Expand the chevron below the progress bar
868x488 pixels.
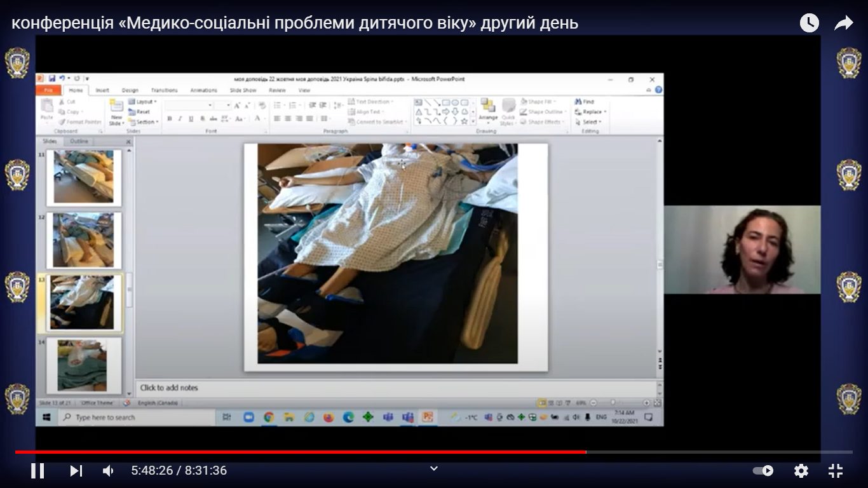point(434,468)
